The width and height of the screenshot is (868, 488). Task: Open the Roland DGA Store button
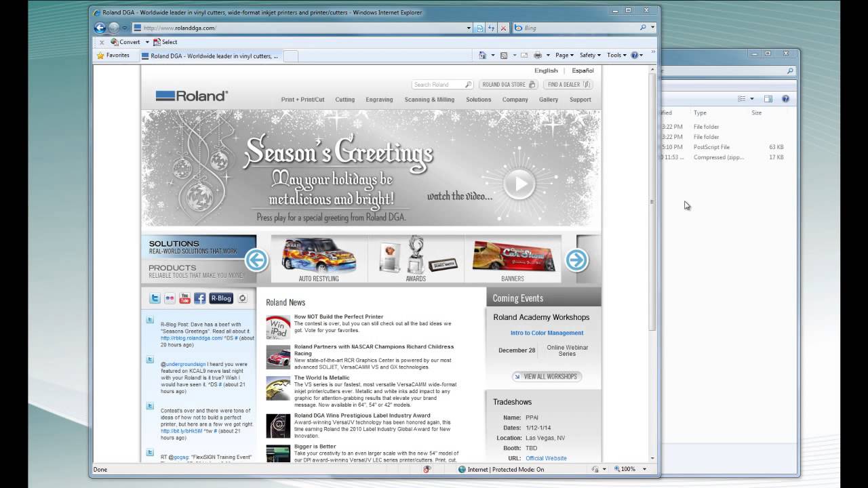pyautogui.click(x=508, y=85)
